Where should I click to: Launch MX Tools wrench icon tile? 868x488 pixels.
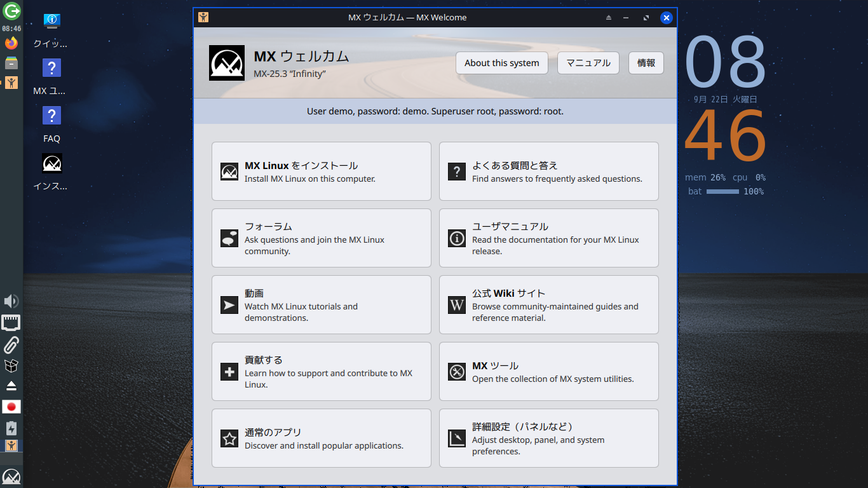coord(549,372)
